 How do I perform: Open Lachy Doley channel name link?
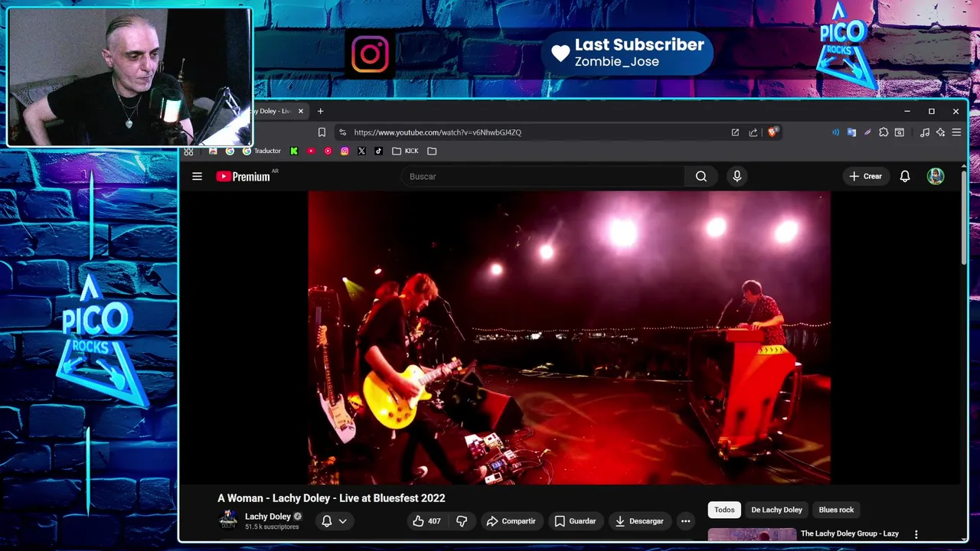[x=268, y=517]
